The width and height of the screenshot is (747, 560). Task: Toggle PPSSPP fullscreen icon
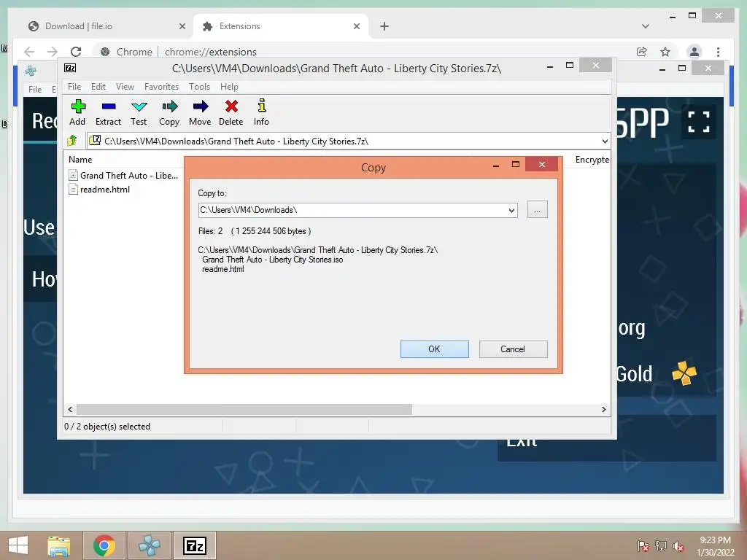[698, 122]
